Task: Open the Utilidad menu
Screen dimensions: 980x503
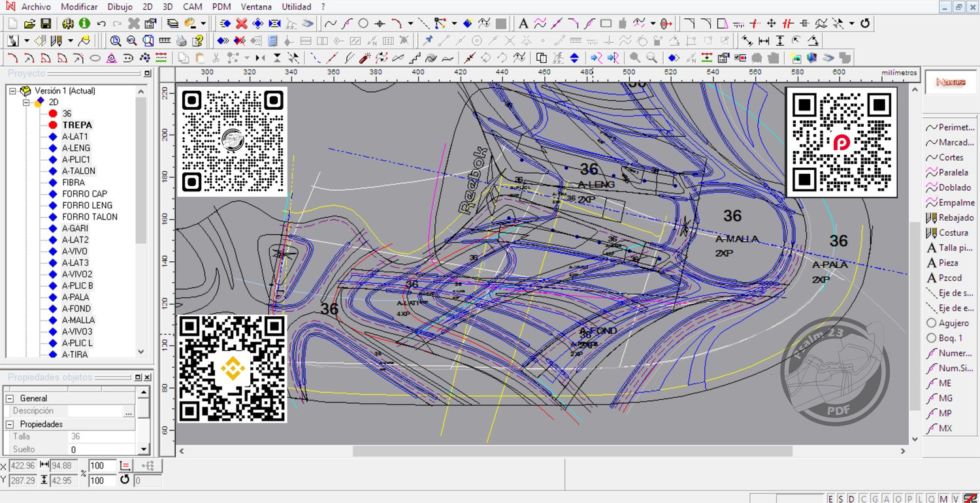Action: coord(297,7)
